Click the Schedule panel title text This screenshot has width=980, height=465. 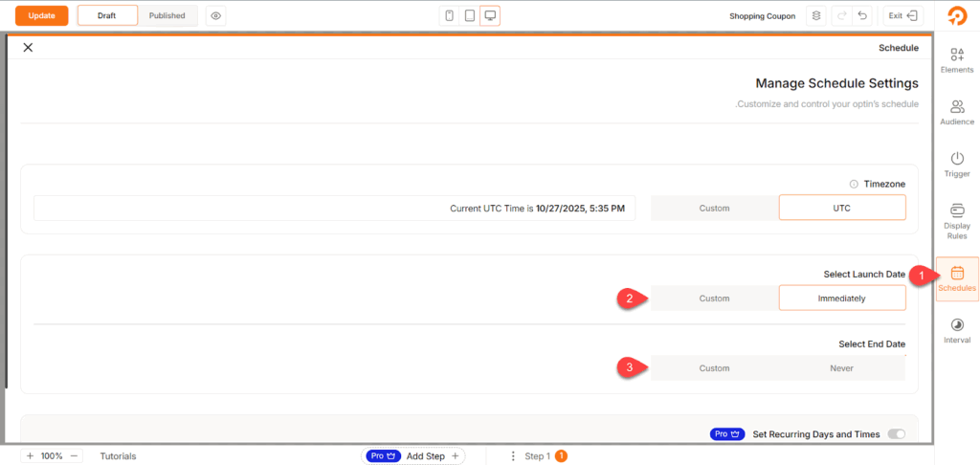pos(899,48)
